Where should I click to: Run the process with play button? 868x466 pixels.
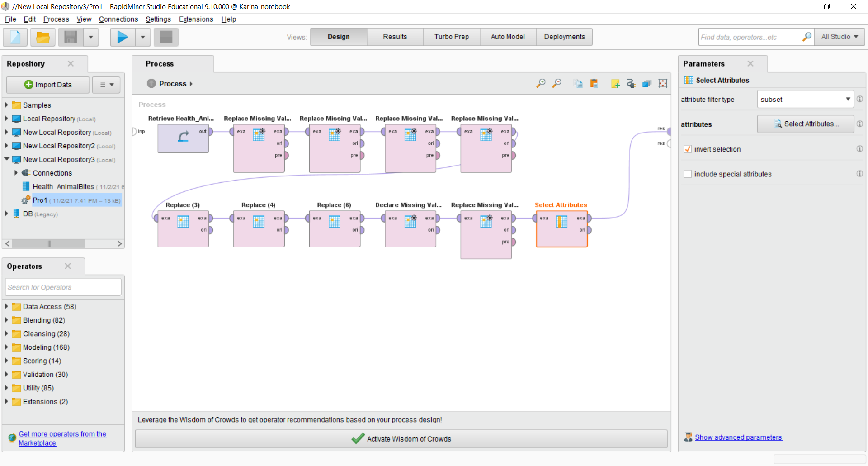[123, 37]
